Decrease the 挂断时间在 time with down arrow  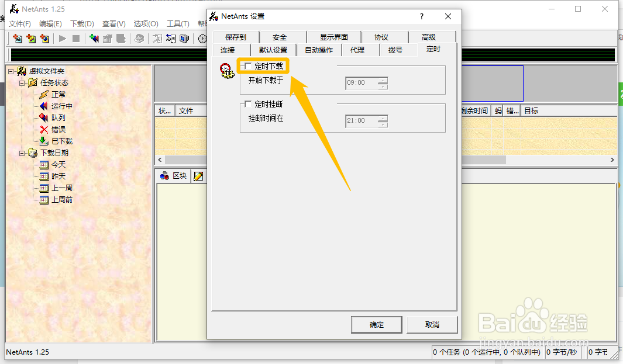tap(383, 124)
